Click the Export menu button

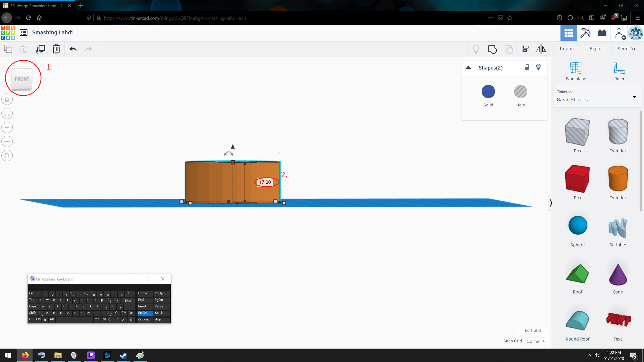coord(597,49)
